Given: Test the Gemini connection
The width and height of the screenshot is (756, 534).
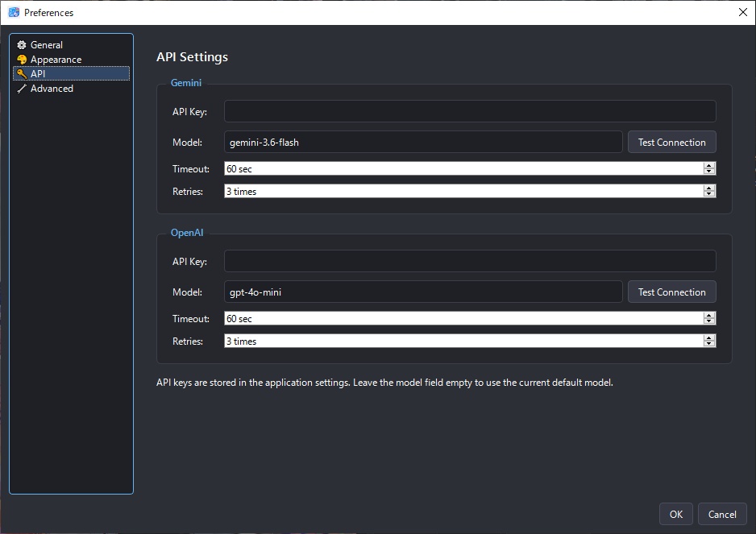Looking at the screenshot, I should 671,143.
